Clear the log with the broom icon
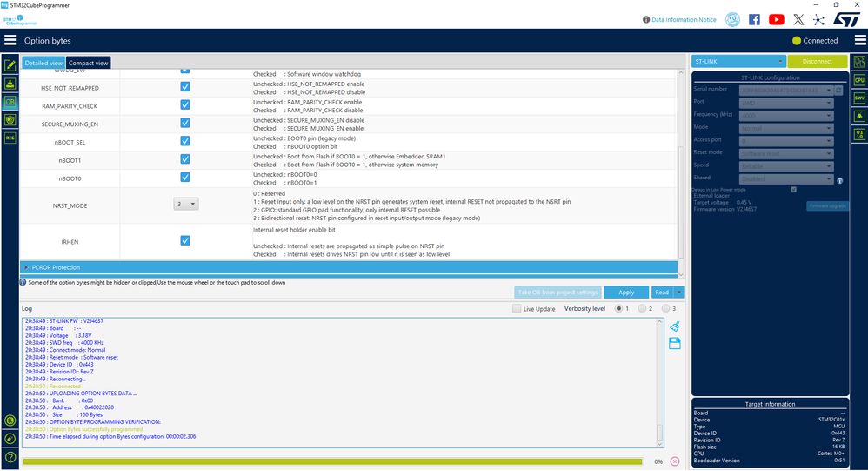Image resolution: width=868 pixels, height=471 pixels. pyautogui.click(x=674, y=326)
